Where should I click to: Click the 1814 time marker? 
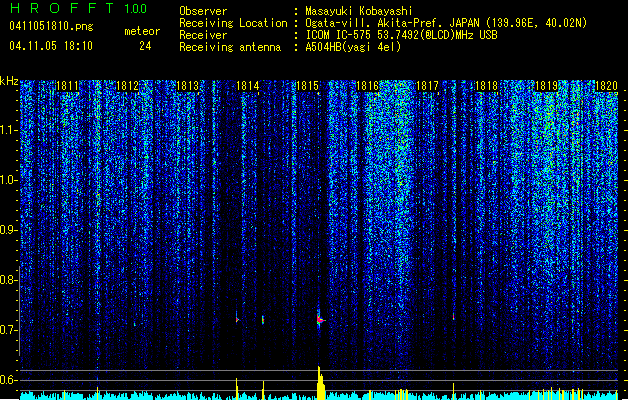(x=248, y=86)
